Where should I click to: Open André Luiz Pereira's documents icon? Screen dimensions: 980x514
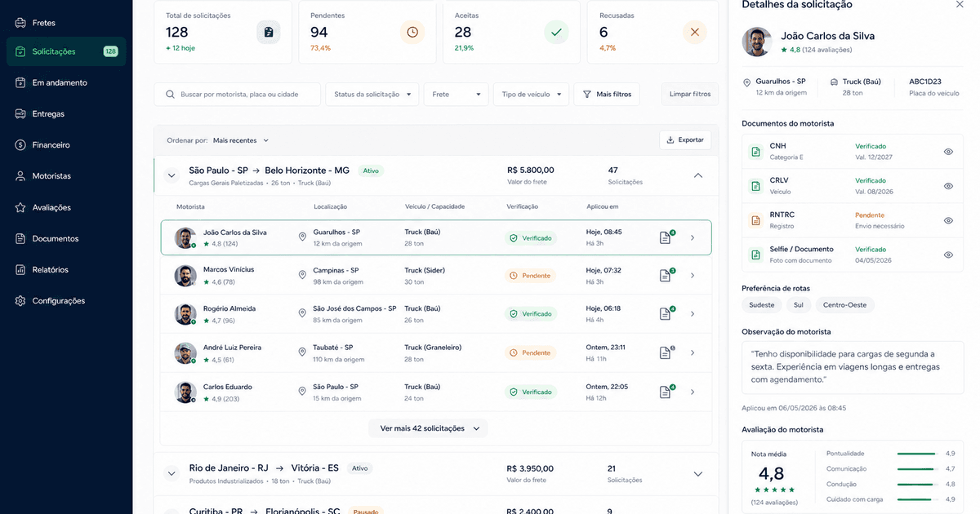tap(666, 352)
